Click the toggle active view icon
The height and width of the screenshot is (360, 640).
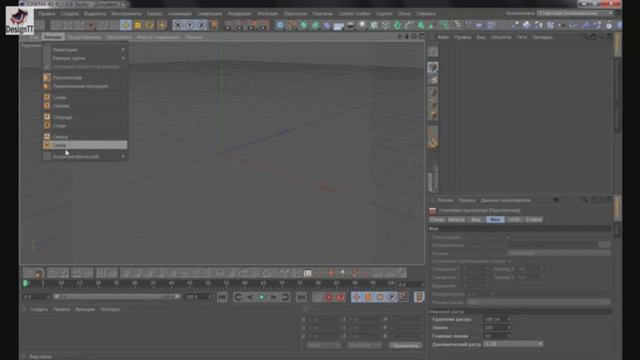tap(421, 37)
